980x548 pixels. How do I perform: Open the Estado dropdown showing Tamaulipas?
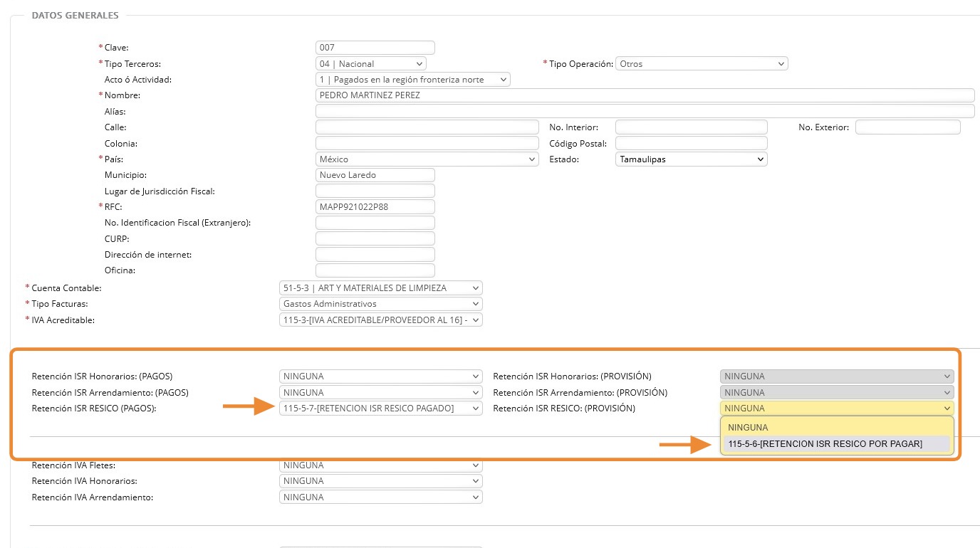coord(692,159)
